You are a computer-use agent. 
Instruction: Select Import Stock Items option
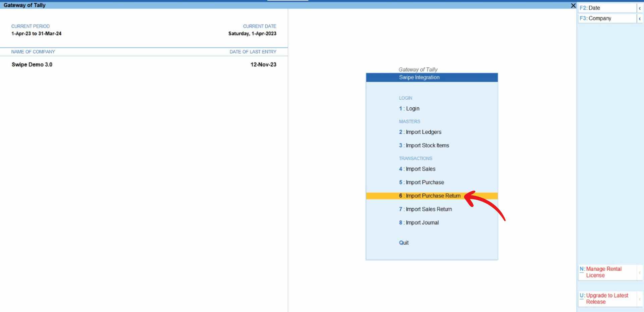pyautogui.click(x=424, y=146)
